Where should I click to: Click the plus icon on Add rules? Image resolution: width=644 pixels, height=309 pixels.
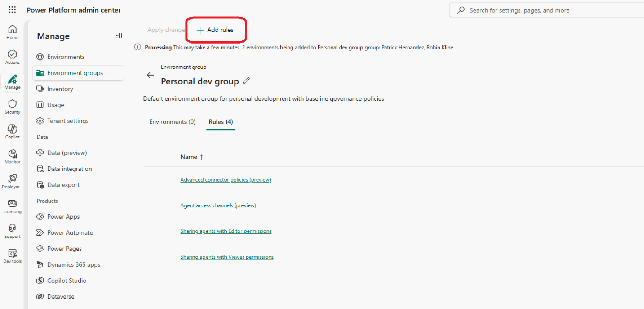pos(200,30)
